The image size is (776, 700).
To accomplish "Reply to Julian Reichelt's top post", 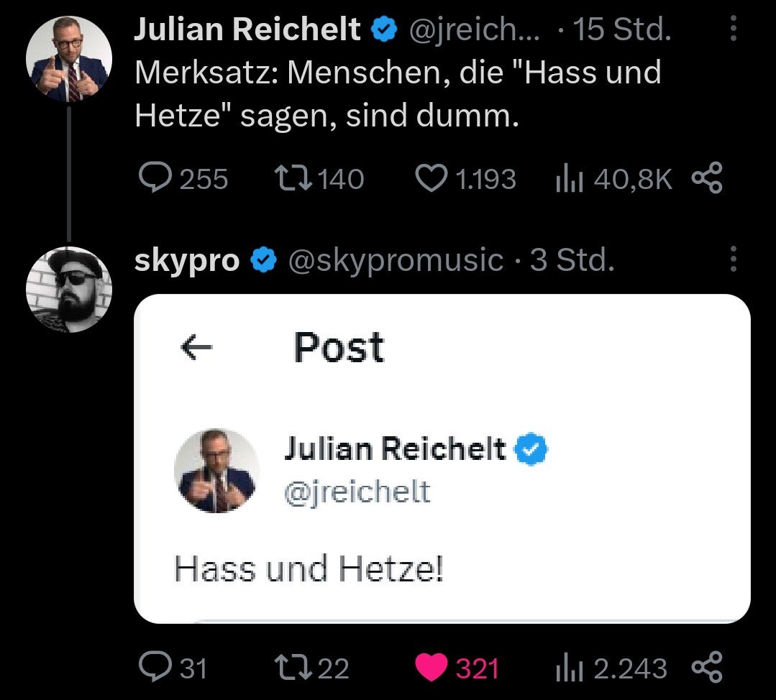I will tap(152, 179).
